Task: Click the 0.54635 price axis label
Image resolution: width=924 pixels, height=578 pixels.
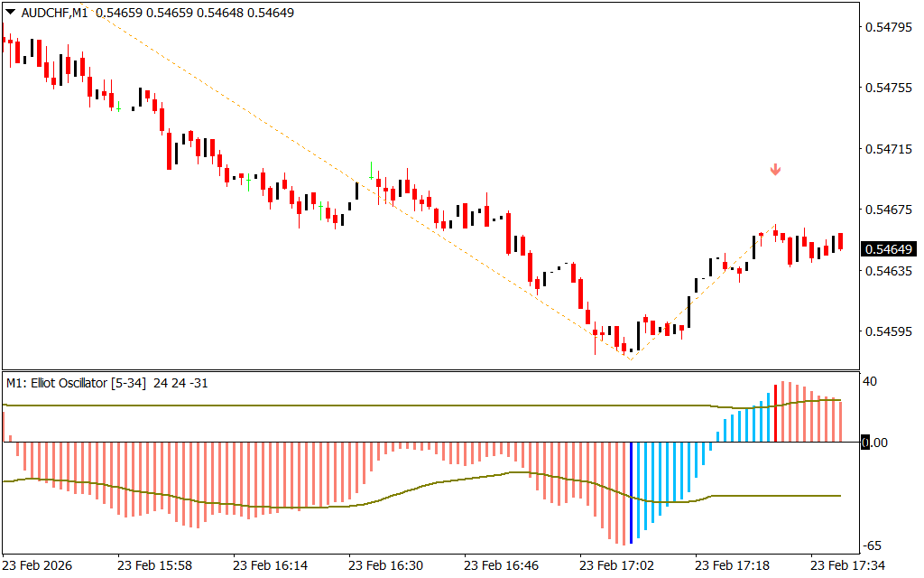Action: (x=889, y=270)
